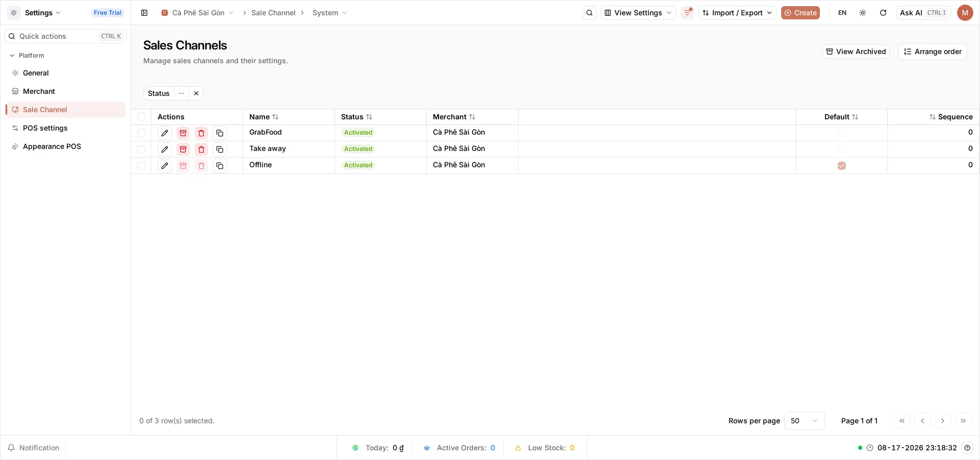Duplicate the GrabFood channel
Screen dimensions: 980x460
click(220, 133)
